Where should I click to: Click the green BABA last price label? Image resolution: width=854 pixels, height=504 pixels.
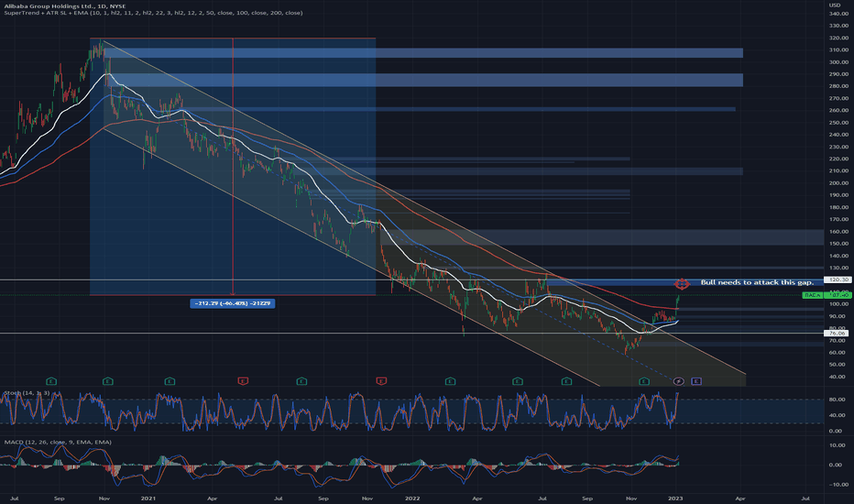[827, 295]
